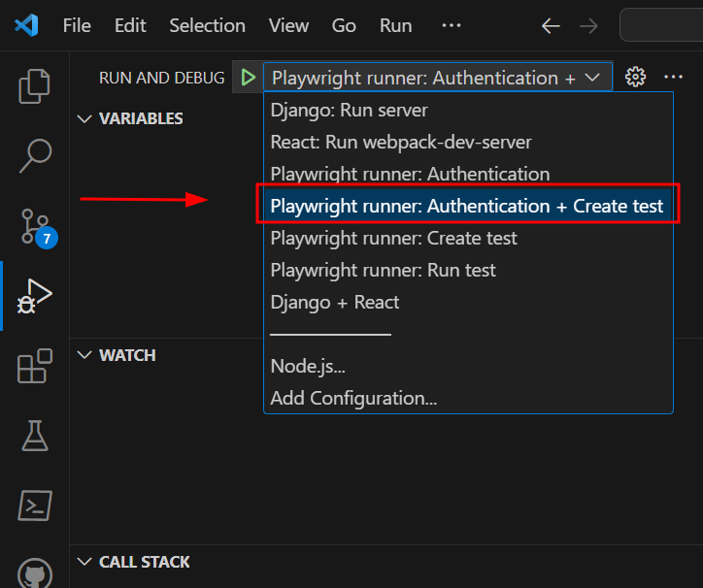Select the Run and Debug activity icon
The height and width of the screenshot is (588, 703).
(35, 296)
